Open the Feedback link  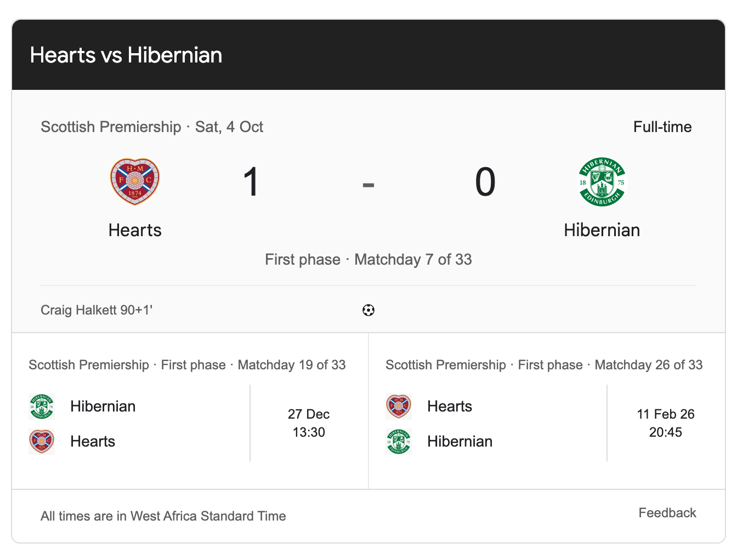pos(667,513)
